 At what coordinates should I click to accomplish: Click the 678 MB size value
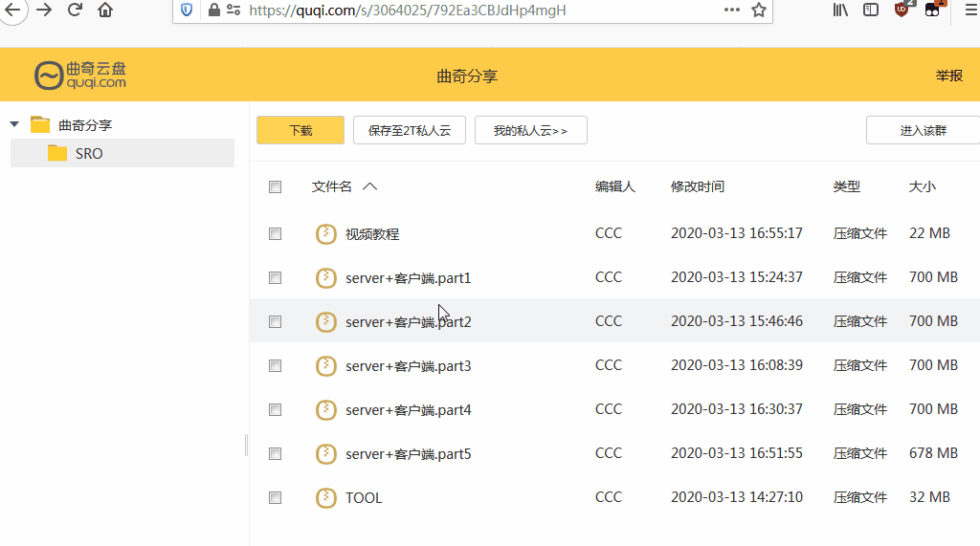933,453
